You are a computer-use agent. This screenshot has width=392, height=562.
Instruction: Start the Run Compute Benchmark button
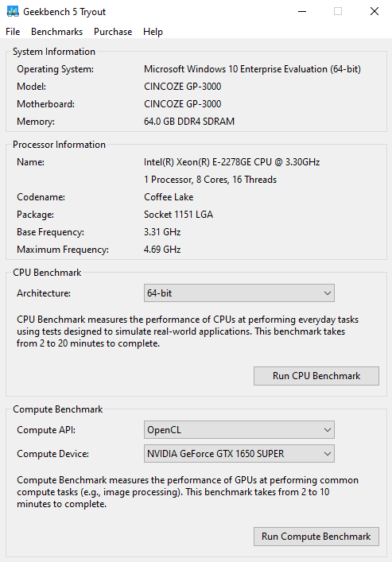pos(316,537)
